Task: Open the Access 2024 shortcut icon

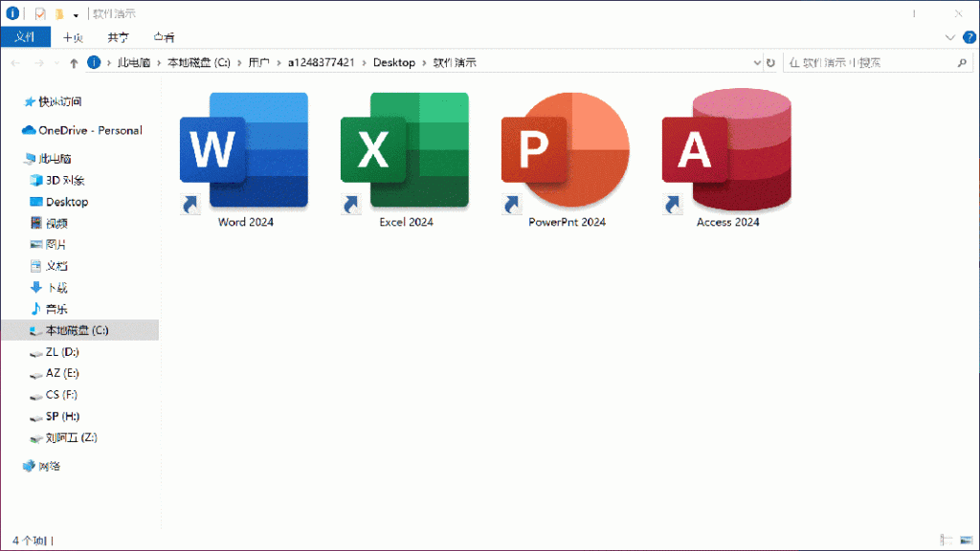Action: pos(726,150)
